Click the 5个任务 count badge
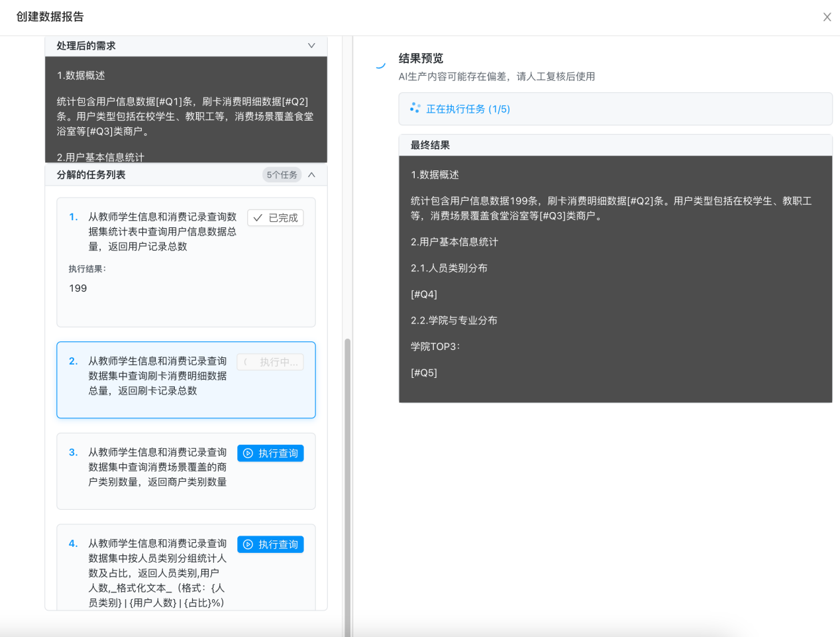The image size is (840, 637). coord(282,175)
